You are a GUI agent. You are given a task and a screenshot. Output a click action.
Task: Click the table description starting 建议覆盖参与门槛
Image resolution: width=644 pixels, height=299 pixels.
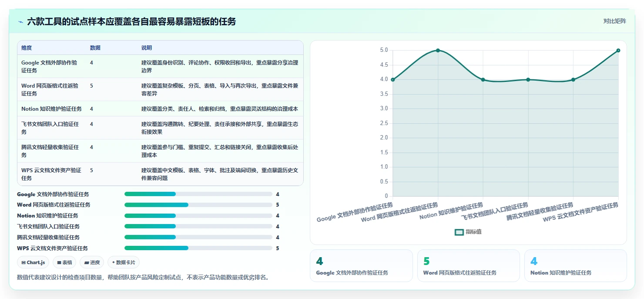(220, 151)
